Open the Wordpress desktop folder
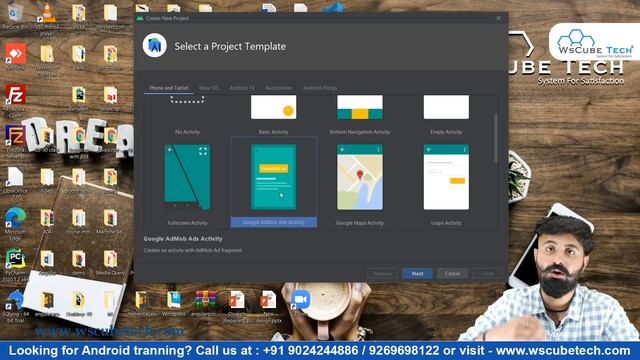The image size is (640, 360). click(x=173, y=303)
